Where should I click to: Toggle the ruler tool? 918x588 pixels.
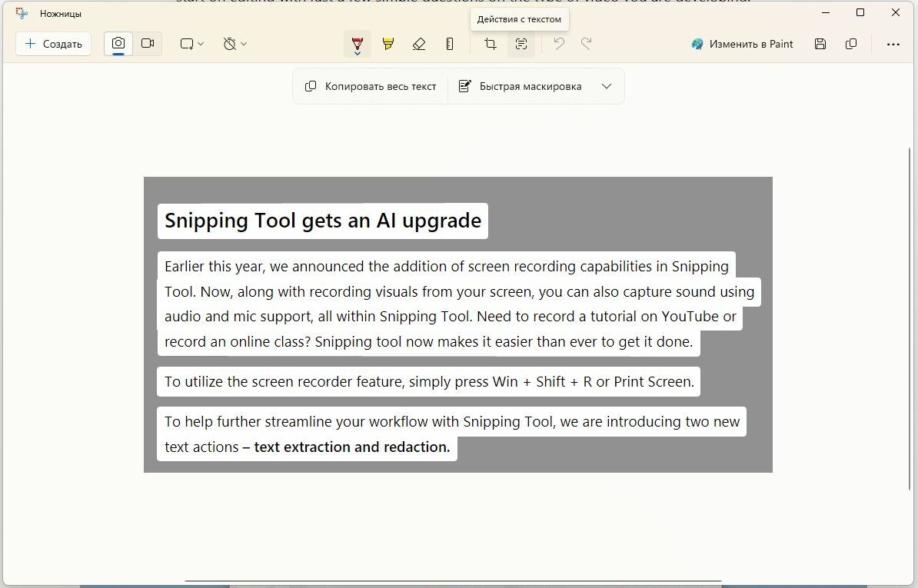[450, 44]
